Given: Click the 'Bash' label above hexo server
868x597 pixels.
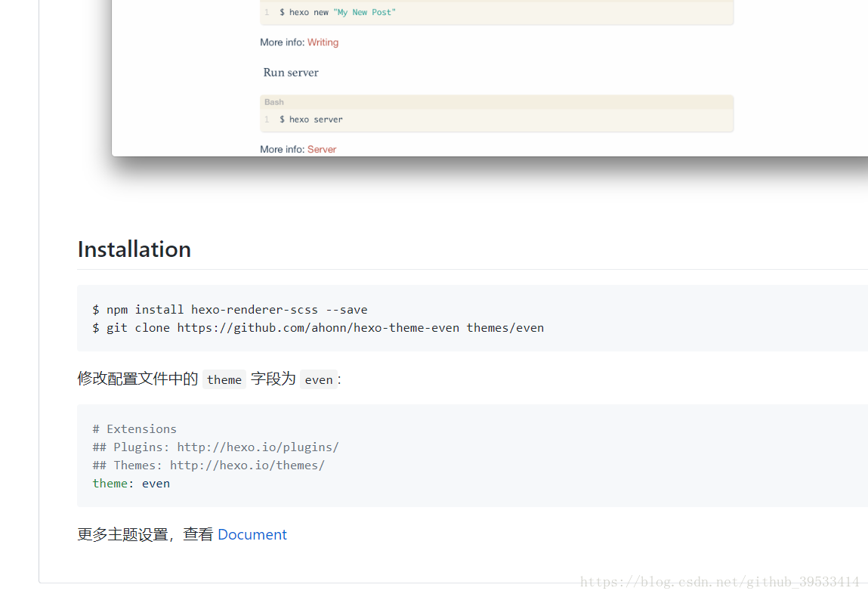Looking at the screenshot, I should pyautogui.click(x=274, y=102).
